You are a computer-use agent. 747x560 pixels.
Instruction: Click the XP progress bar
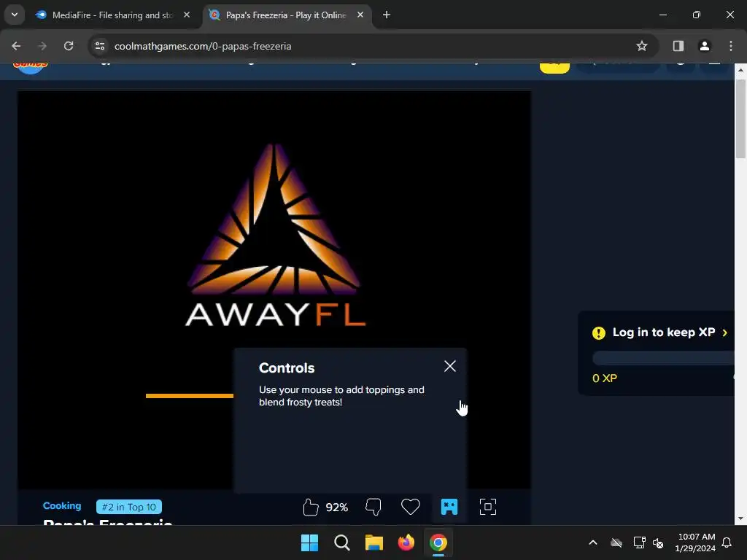click(663, 358)
